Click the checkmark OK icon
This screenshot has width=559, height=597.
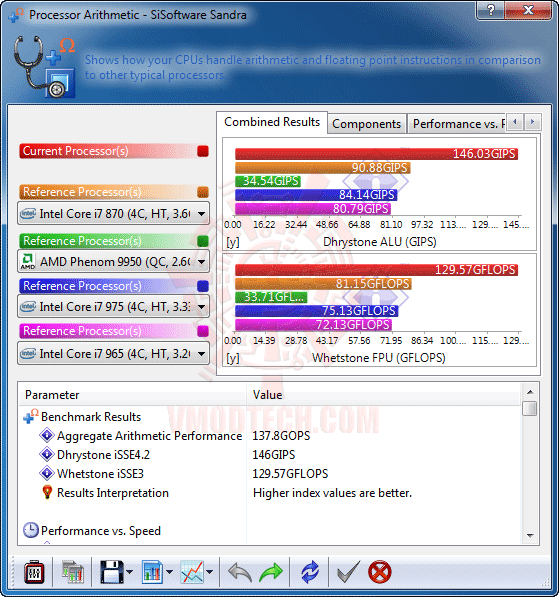pos(348,572)
